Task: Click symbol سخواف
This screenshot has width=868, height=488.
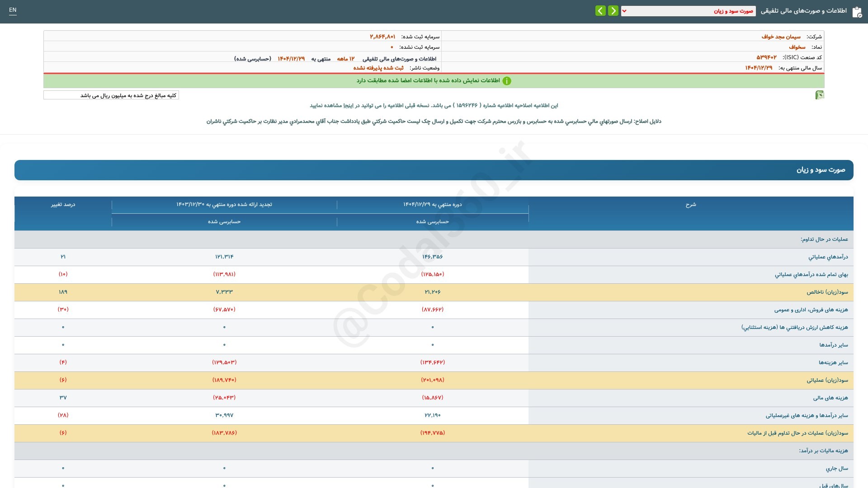Action: [797, 47]
